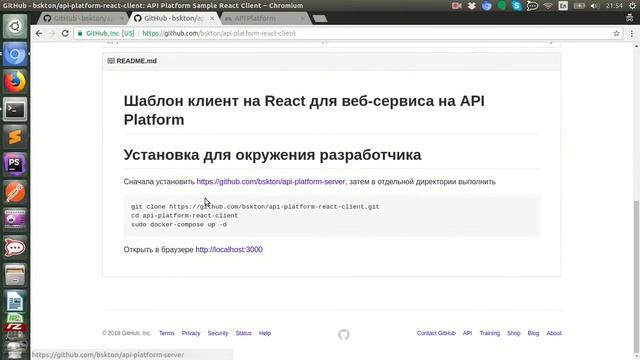
Task: Click the git clone command line
Action: point(255,207)
